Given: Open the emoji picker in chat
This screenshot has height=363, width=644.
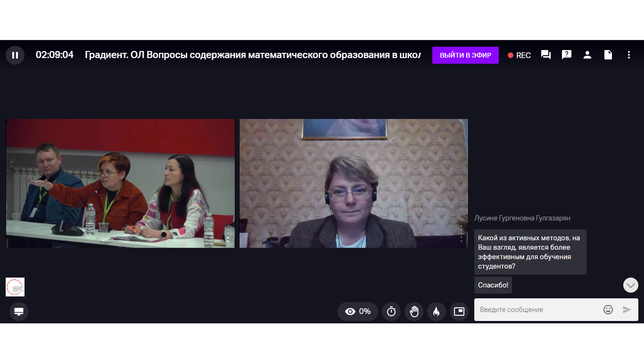Looking at the screenshot, I should pyautogui.click(x=608, y=310).
